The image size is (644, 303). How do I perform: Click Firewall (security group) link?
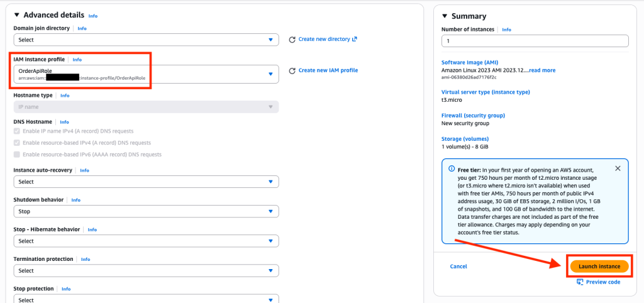coord(473,116)
